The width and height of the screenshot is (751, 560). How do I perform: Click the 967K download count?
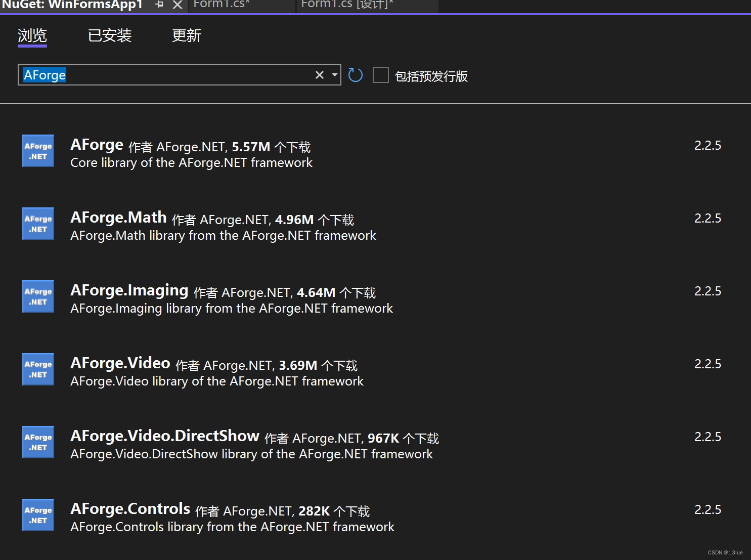[383, 439]
